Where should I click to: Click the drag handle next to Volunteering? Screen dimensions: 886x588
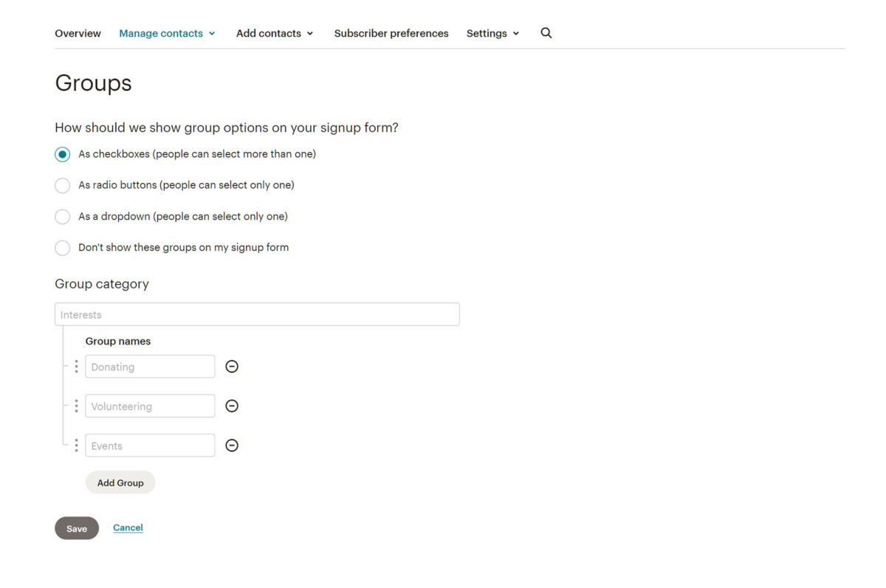76,406
